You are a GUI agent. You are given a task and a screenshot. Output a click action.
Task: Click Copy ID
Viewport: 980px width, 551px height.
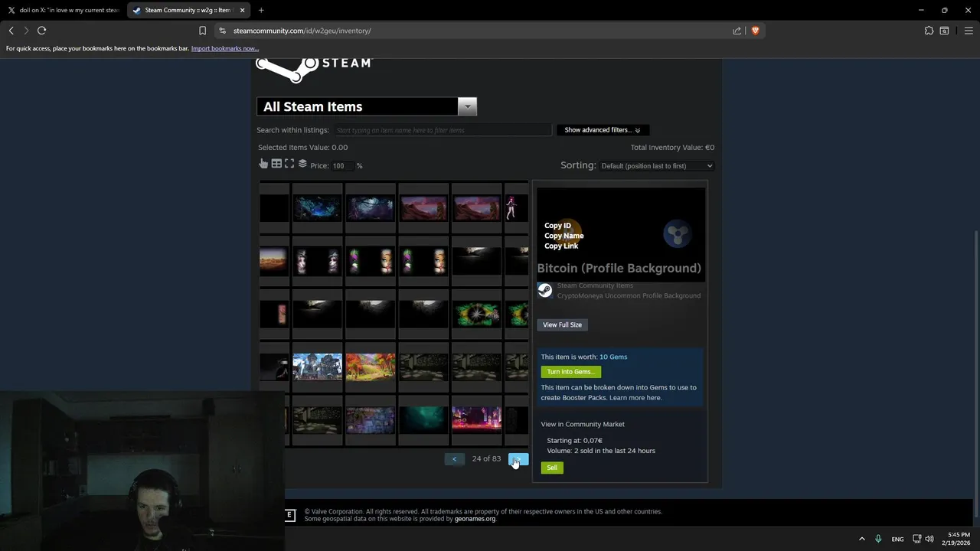pos(557,226)
